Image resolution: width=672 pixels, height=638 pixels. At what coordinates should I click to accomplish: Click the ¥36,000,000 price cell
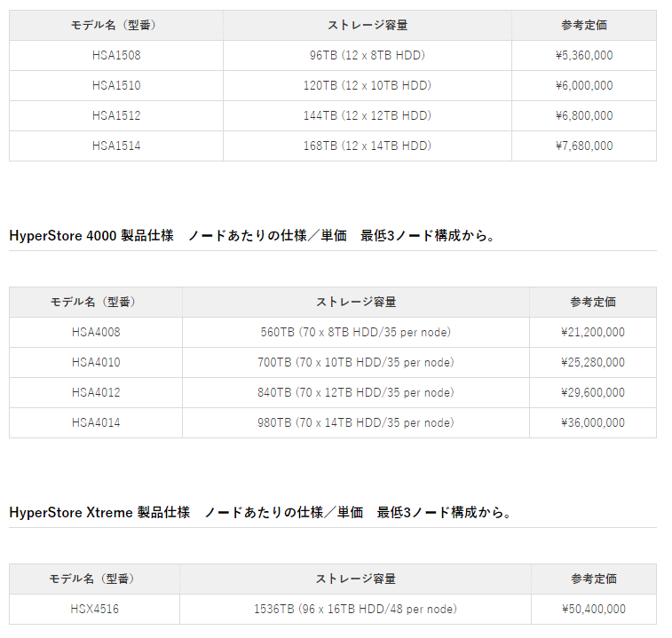tap(593, 422)
